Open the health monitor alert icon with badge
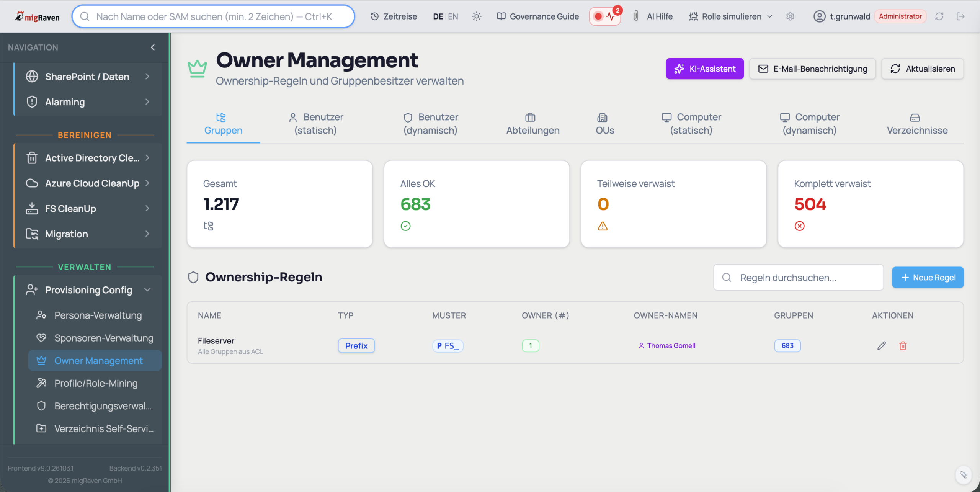980x492 pixels. click(605, 16)
